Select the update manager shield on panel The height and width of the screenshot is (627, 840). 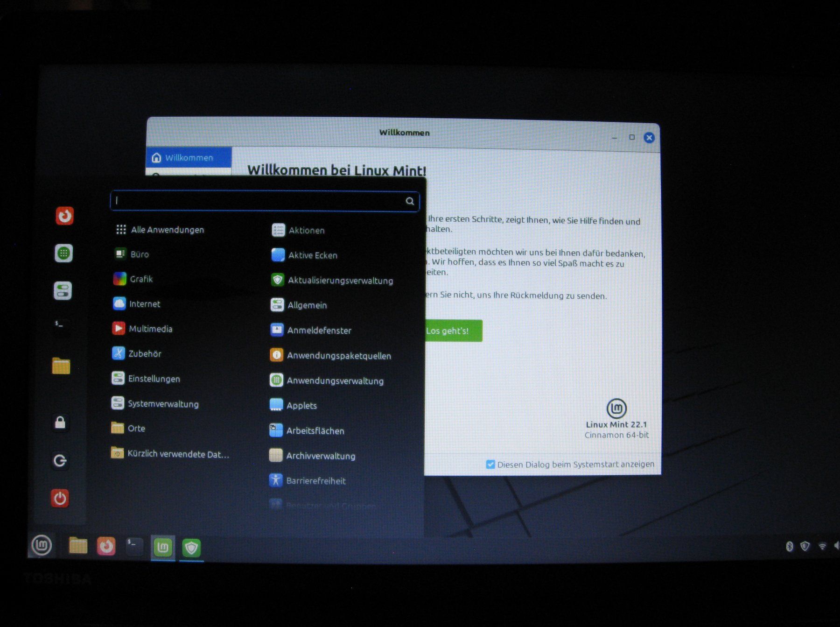point(191,548)
